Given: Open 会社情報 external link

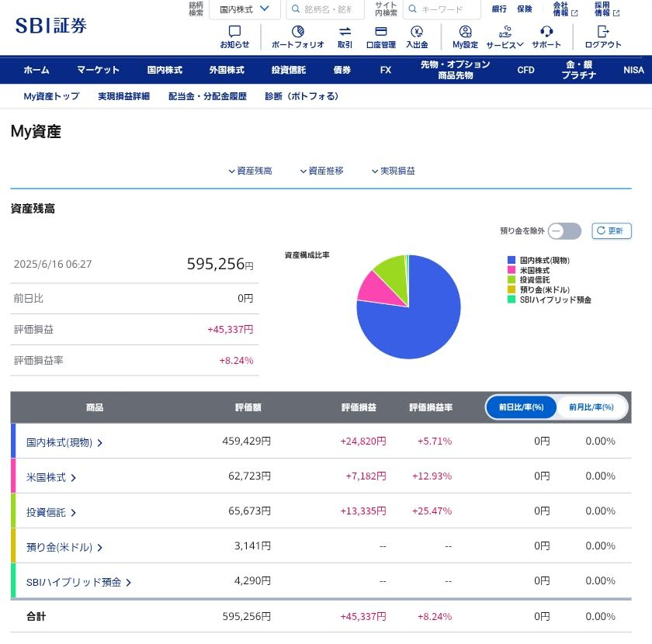Looking at the screenshot, I should click(x=565, y=9).
